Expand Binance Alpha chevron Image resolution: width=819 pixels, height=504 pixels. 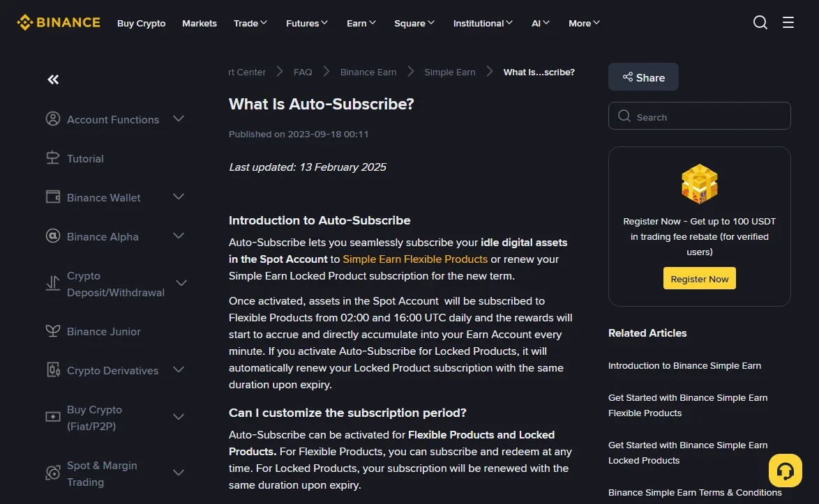(x=179, y=236)
